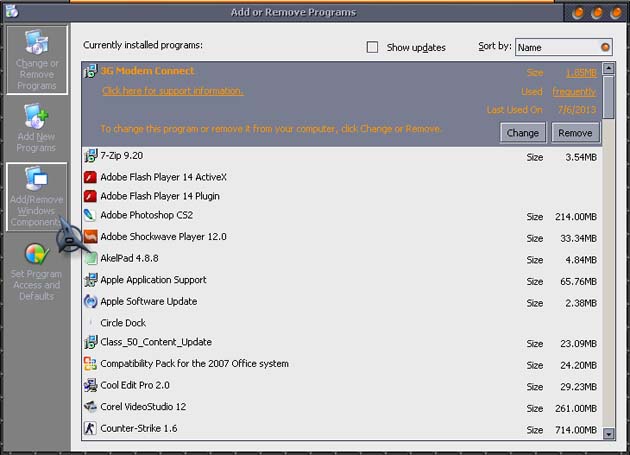Select the Corel VideoStudio 12 entry
630x455 pixels.
tap(342, 407)
